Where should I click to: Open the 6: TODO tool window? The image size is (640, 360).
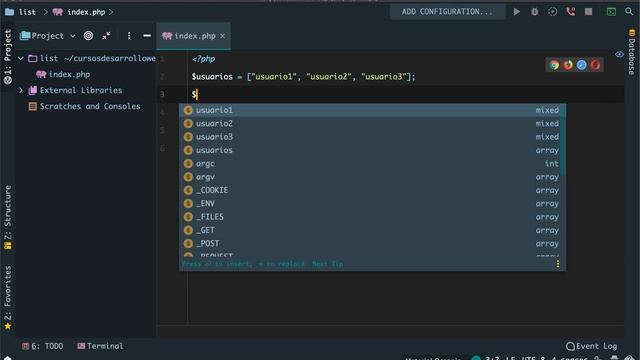(43, 346)
